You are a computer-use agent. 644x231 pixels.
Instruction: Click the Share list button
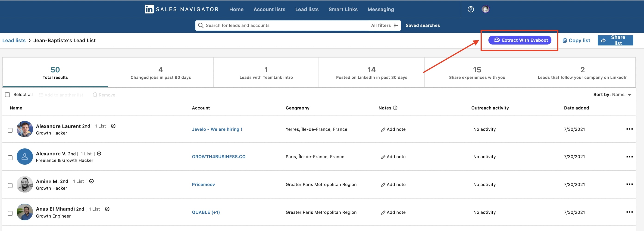pyautogui.click(x=615, y=40)
